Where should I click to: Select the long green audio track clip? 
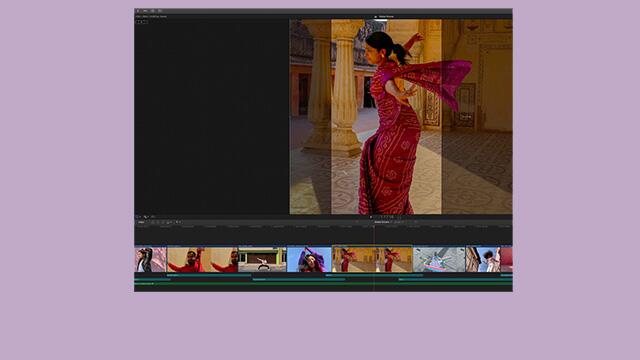(323, 284)
